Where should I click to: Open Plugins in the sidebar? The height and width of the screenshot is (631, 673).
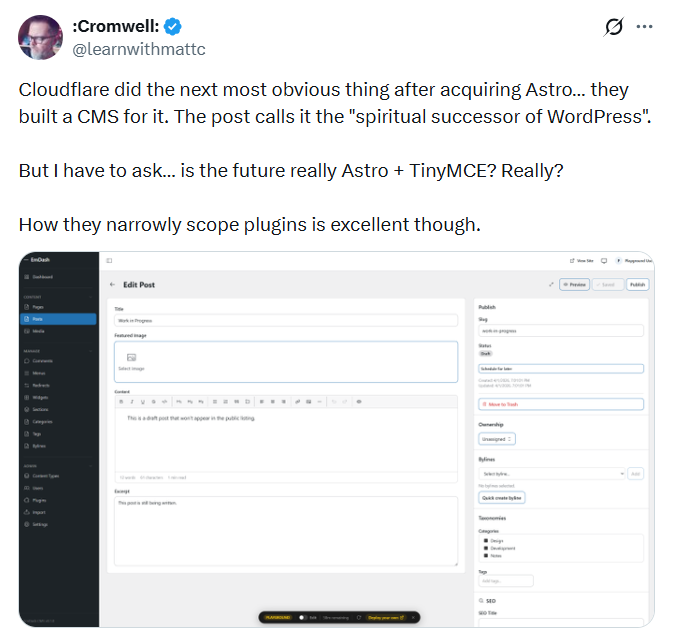[x=39, y=498]
